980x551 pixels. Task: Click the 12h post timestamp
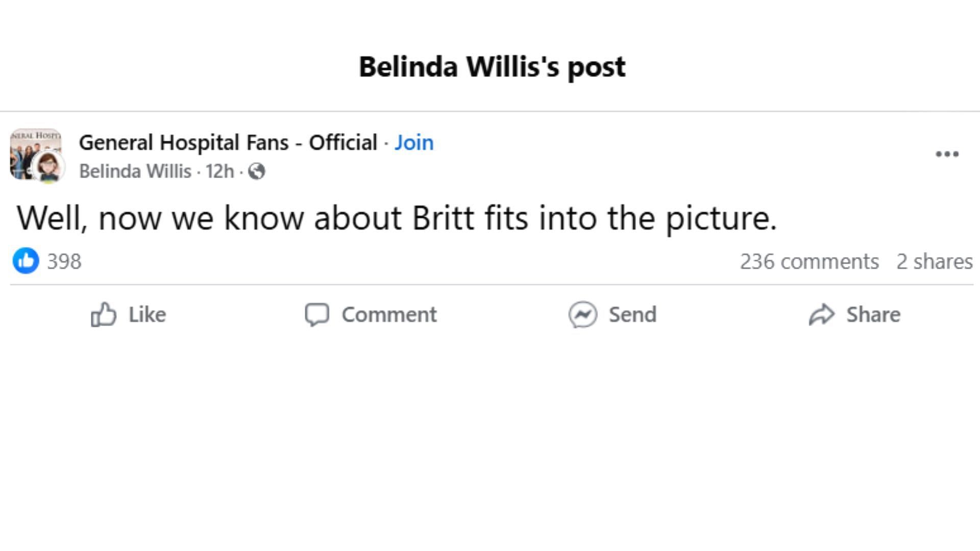pyautogui.click(x=219, y=171)
